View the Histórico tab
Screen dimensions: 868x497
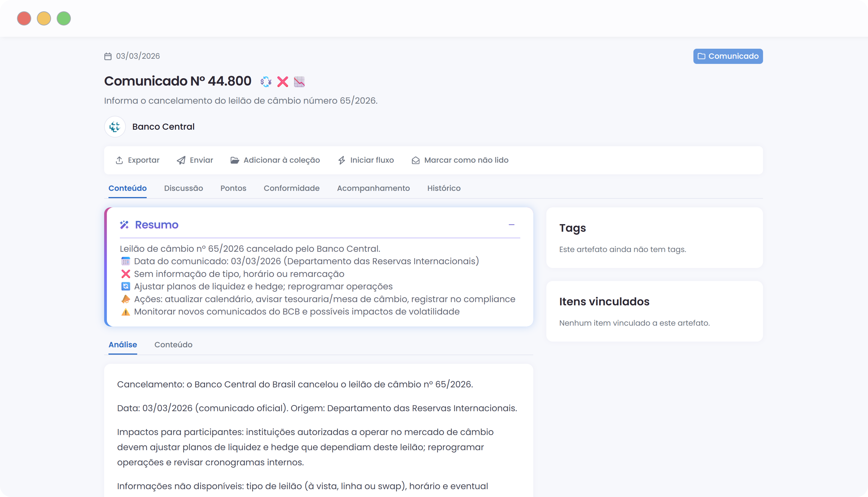pyautogui.click(x=444, y=188)
